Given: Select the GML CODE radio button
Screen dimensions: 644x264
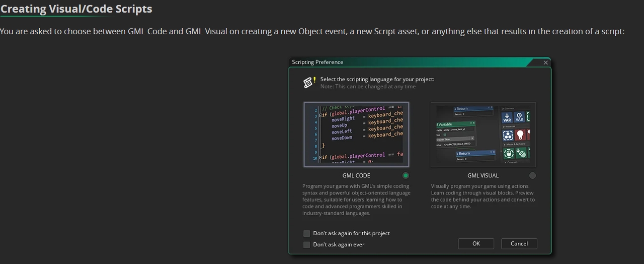Looking at the screenshot, I should (406, 175).
